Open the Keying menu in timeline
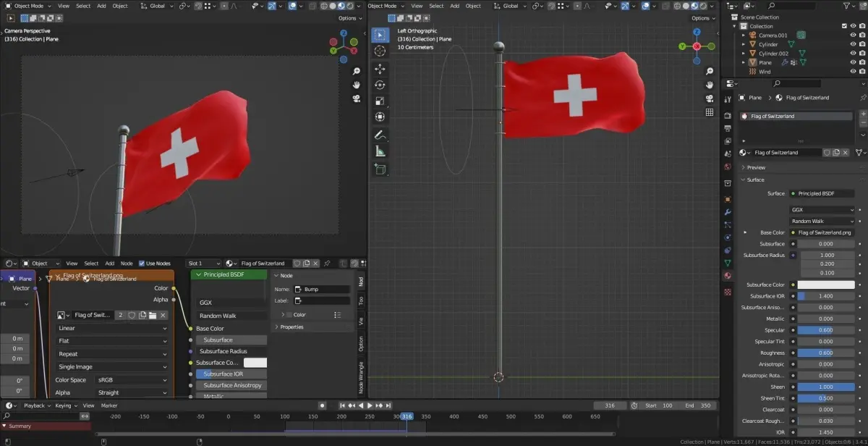 [65, 405]
